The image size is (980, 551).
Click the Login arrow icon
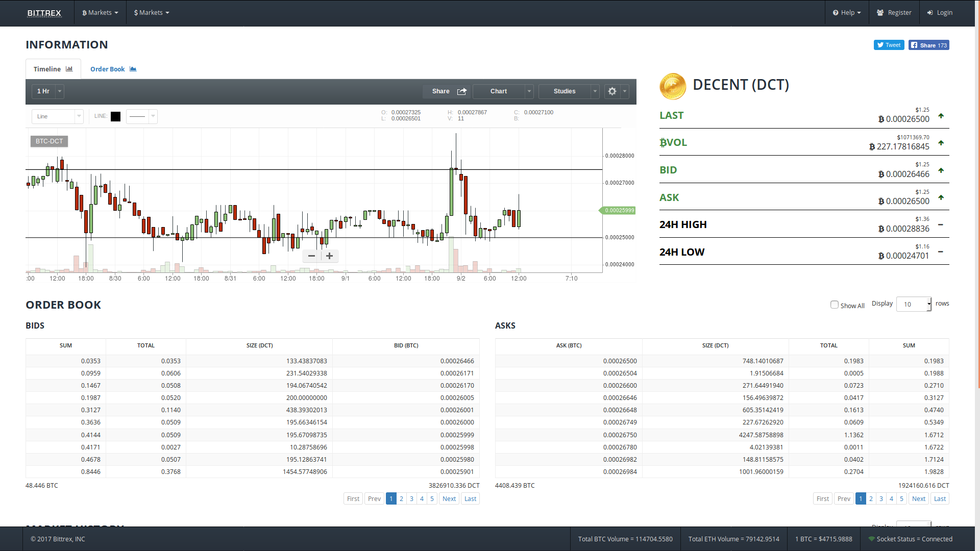coord(930,13)
